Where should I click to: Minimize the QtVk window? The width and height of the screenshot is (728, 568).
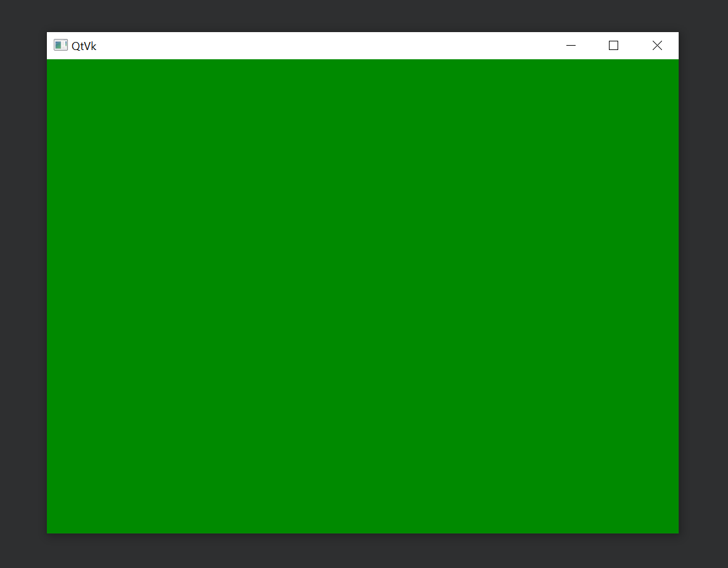[x=571, y=45]
